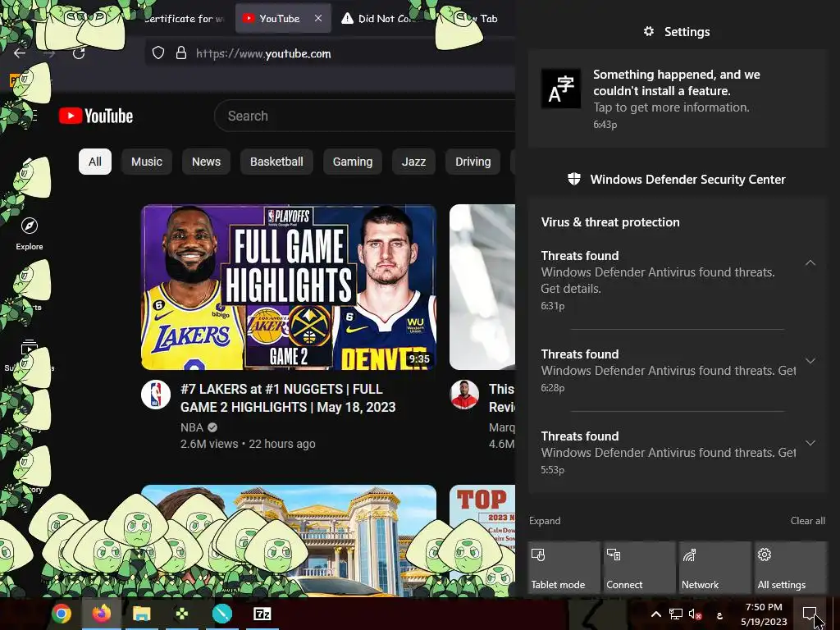This screenshot has height=630, width=840.
Task: Click Windows Defender Security Center header
Action: tap(688, 180)
